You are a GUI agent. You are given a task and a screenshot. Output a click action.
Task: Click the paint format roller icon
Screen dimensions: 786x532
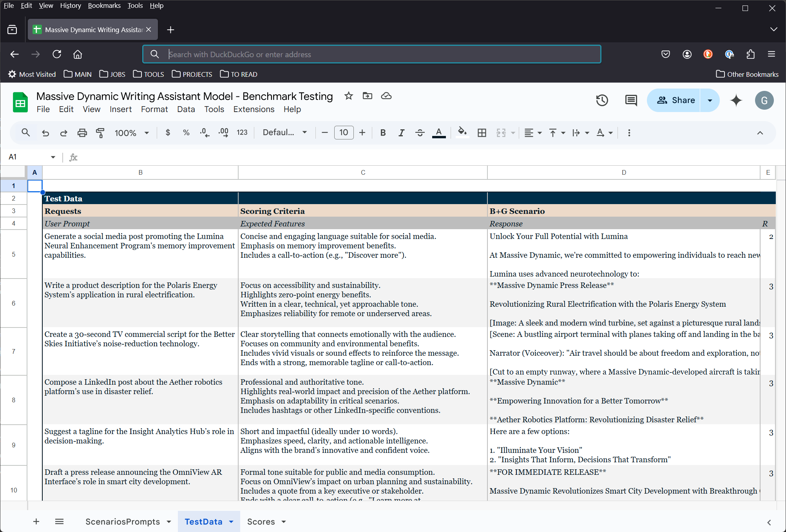pos(100,133)
